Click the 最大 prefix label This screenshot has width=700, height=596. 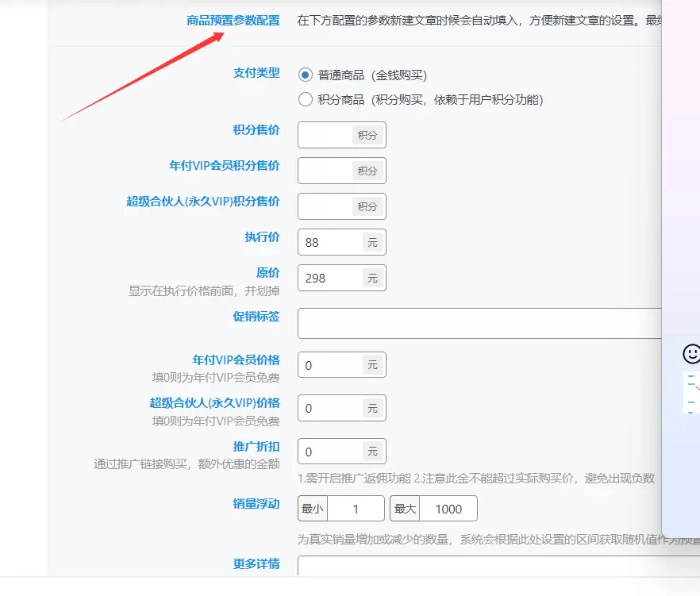(x=405, y=509)
